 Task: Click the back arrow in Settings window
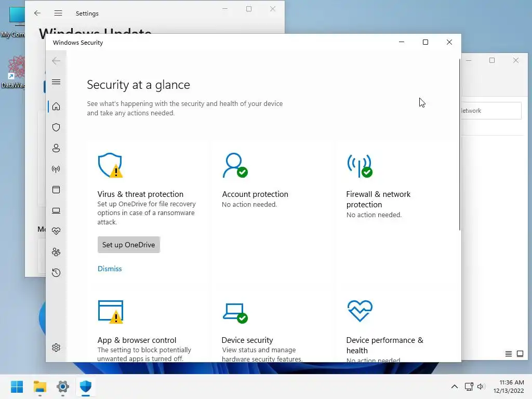point(37,13)
